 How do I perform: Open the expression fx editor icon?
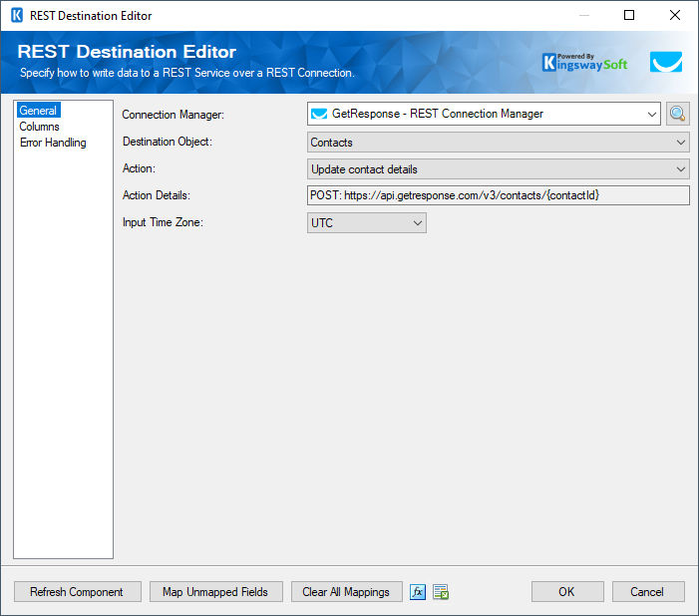[417, 592]
